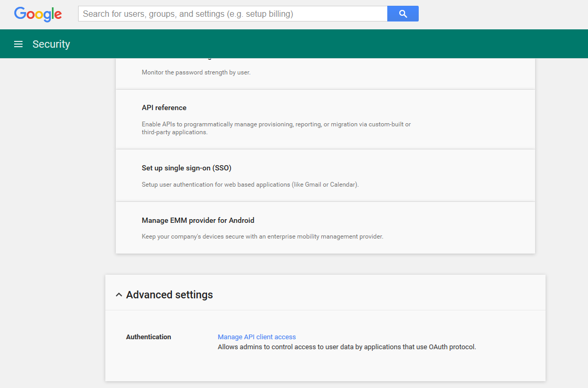The height and width of the screenshot is (388, 588).
Task: Open the main menu hamburger icon
Action: point(18,44)
